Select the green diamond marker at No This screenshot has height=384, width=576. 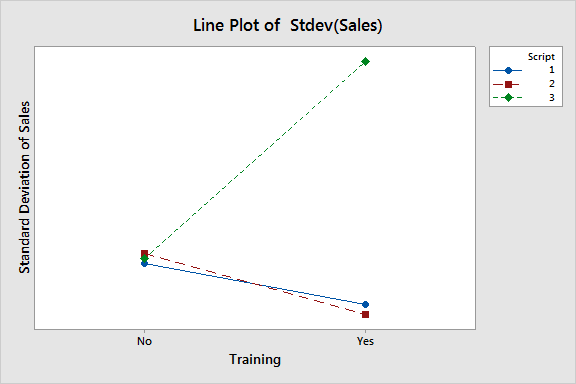144,259
